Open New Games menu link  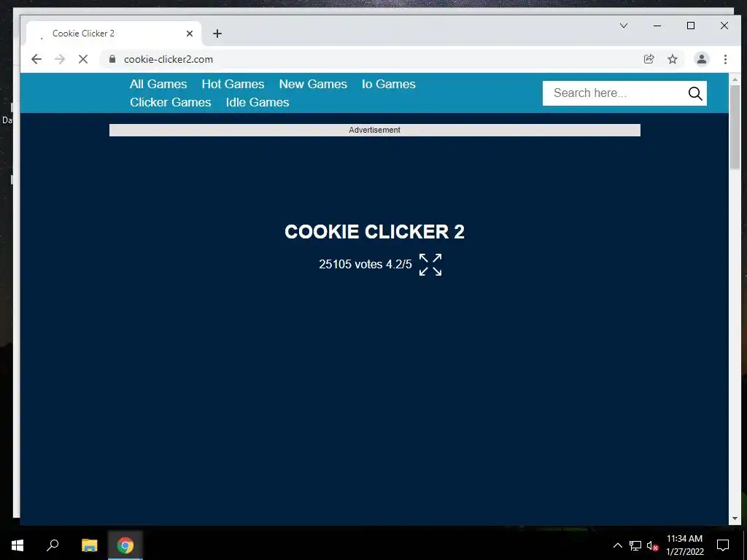click(x=313, y=85)
